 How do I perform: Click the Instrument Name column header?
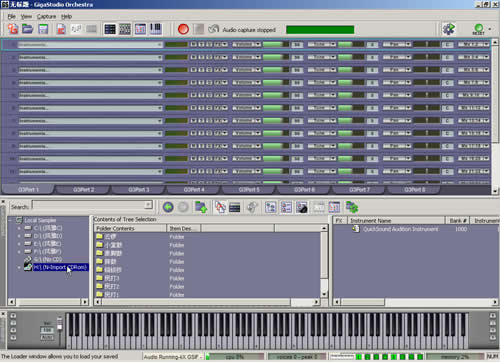click(x=396, y=220)
